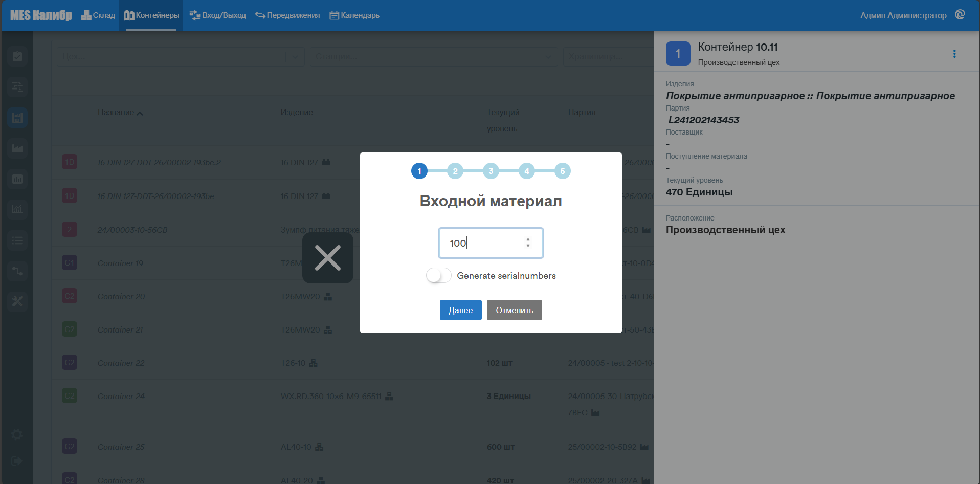Click the factory icon beside 7BFC

(x=595, y=412)
